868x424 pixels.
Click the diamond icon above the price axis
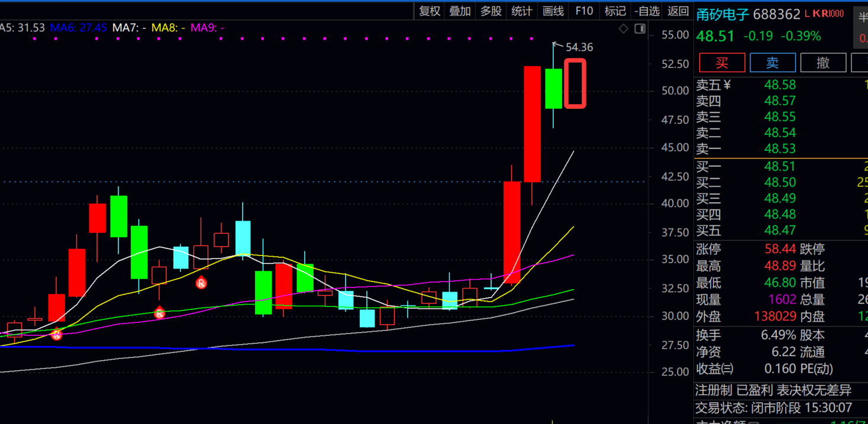pyautogui.click(x=623, y=29)
